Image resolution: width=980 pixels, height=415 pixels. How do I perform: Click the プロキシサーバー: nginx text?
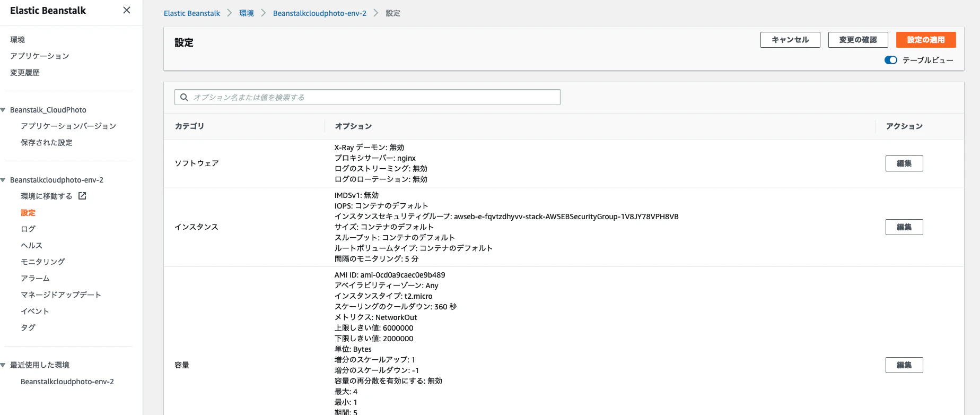click(x=375, y=158)
